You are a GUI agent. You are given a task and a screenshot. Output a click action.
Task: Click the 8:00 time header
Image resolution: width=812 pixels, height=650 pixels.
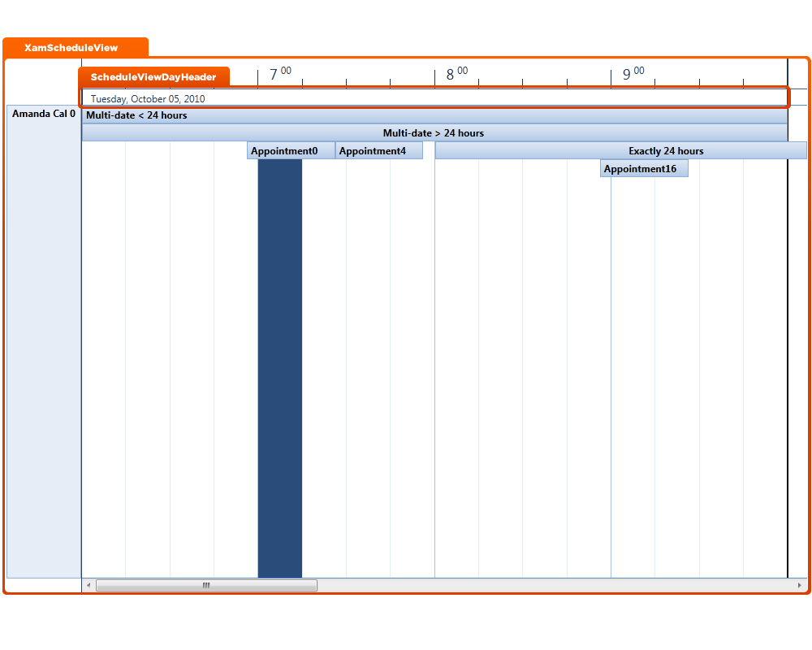[x=456, y=74]
